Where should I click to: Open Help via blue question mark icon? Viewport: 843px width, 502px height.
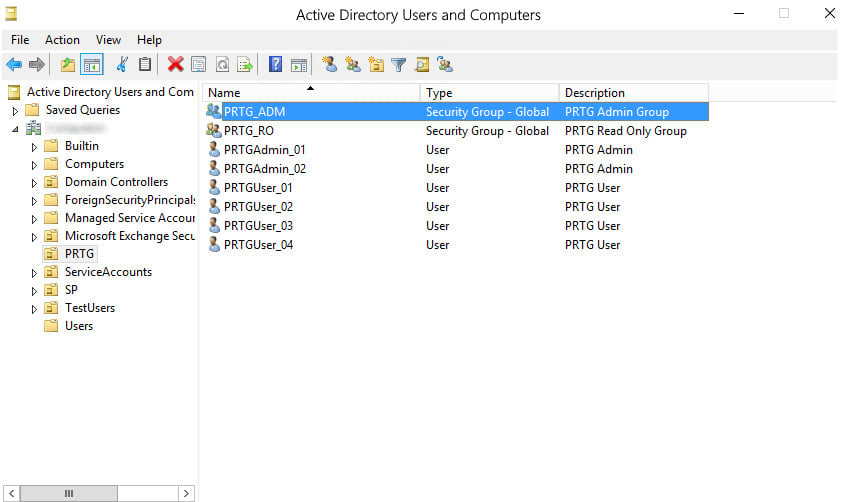point(275,65)
